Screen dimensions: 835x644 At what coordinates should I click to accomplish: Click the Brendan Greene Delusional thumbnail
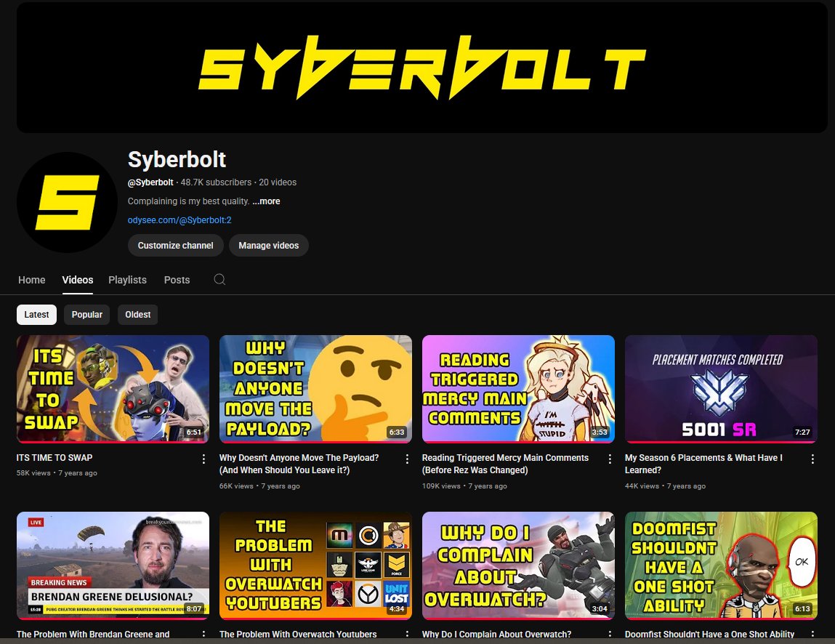click(113, 565)
